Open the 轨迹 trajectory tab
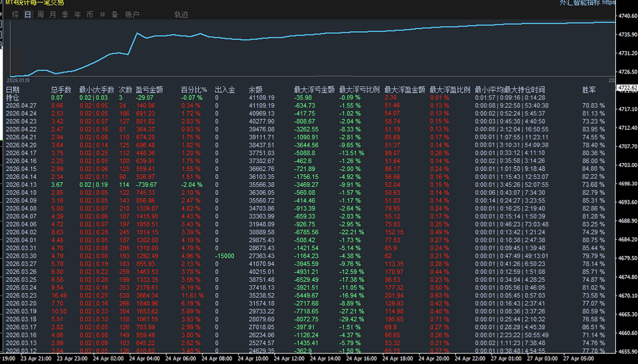The width and height of the screenshot is (638, 364). (x=181, y=15)
